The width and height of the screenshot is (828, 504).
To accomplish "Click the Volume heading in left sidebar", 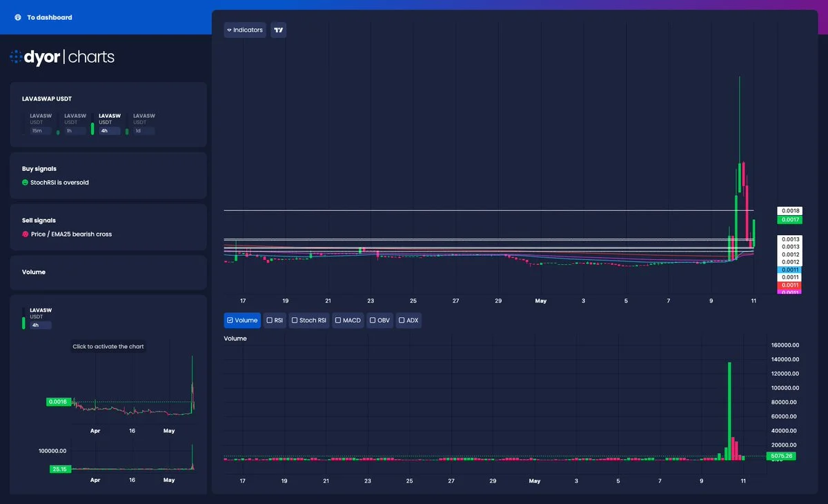I will (34, 272).
